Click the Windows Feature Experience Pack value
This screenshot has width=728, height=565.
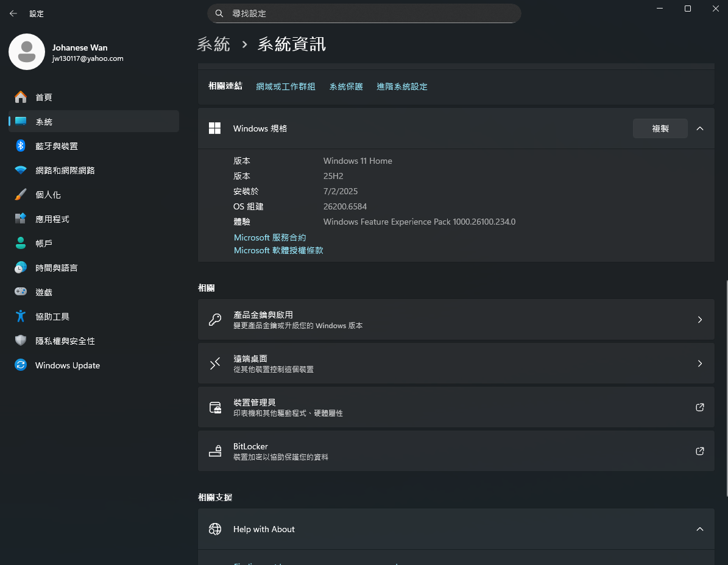click(419, 222)
